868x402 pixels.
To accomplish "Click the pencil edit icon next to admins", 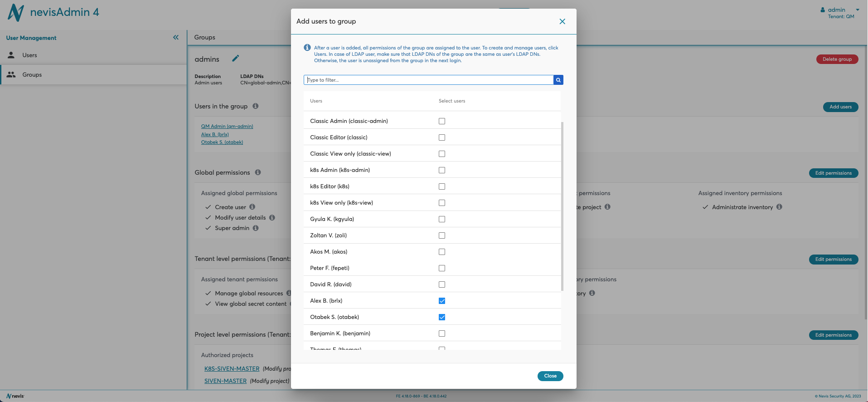I will (x=235, y=59).
